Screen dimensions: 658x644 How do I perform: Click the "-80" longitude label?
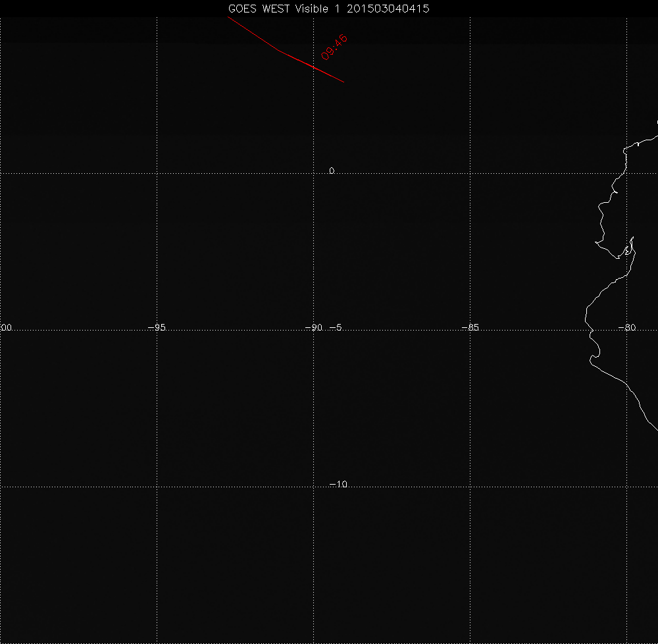point(627,327)
